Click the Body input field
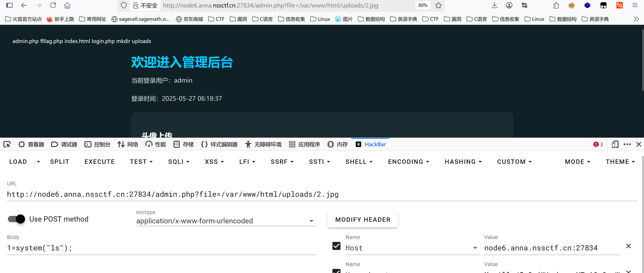The image size is (644, 273). (160, 248)
